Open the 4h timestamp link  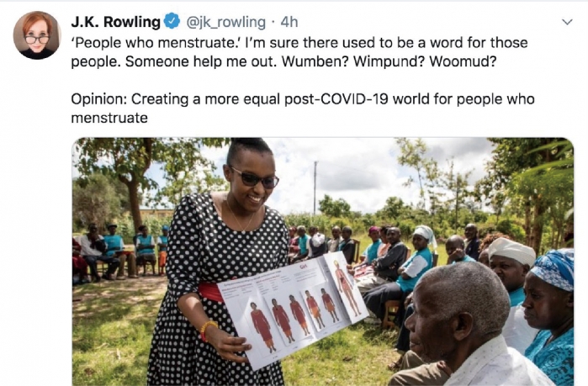[x=289, y=23]
